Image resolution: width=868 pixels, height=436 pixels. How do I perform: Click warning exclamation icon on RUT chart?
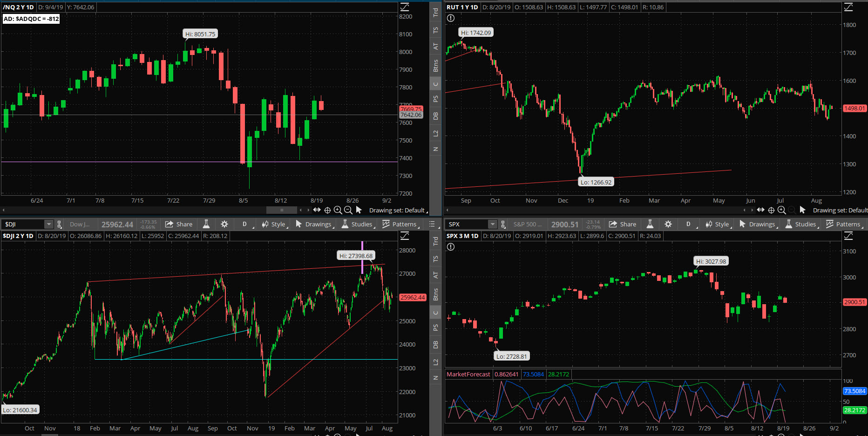(451, 18)
